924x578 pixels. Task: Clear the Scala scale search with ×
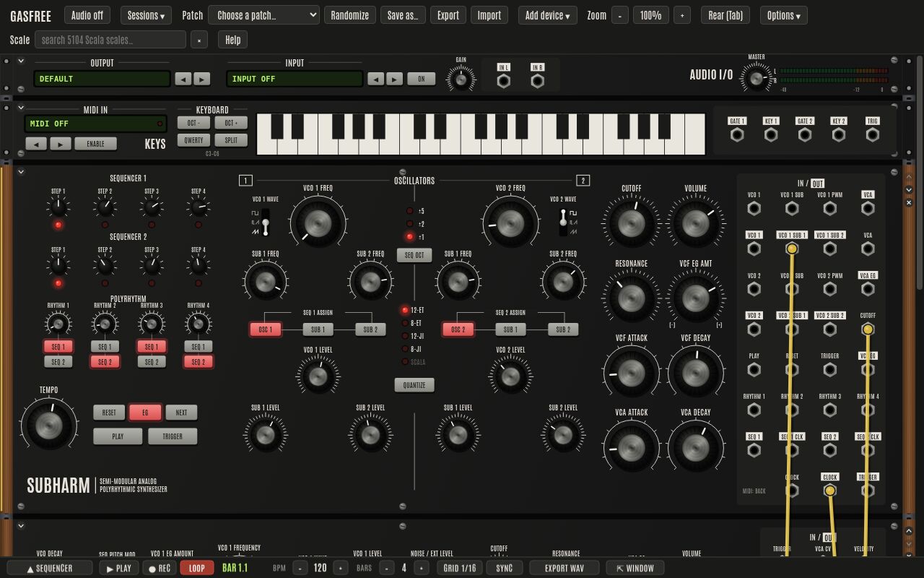tap(200, 40)
